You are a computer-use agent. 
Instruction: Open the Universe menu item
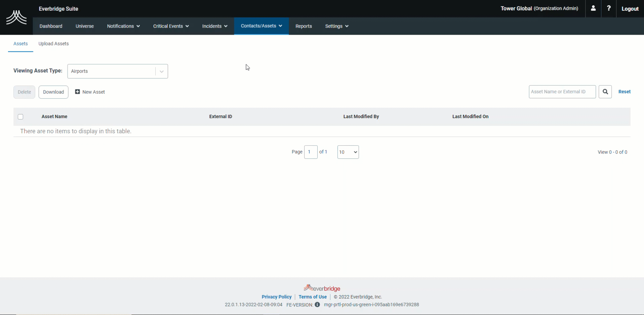coord(85,26)
